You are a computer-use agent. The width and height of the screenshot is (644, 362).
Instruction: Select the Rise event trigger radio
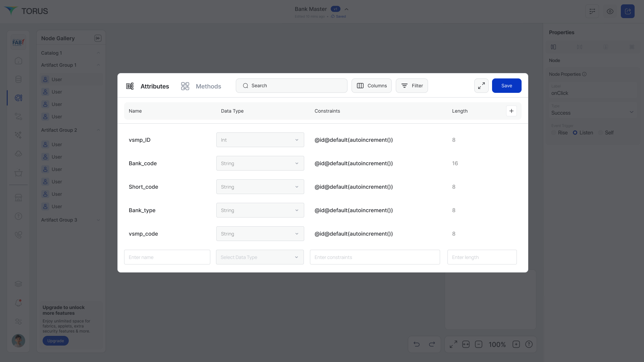click(x=554, y=133)
